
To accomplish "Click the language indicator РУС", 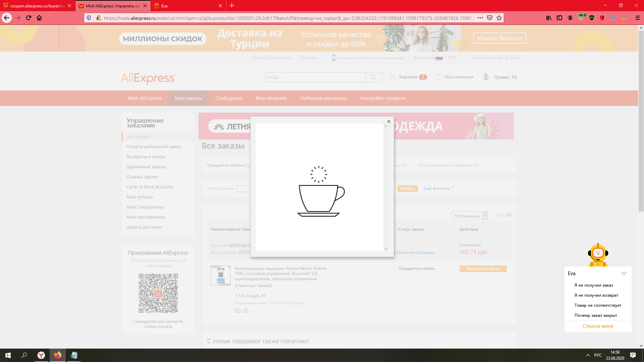I will pos(598,355).
